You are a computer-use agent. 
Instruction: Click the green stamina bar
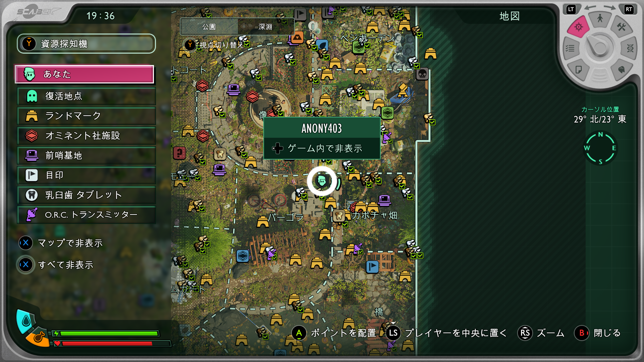(109, 334)
